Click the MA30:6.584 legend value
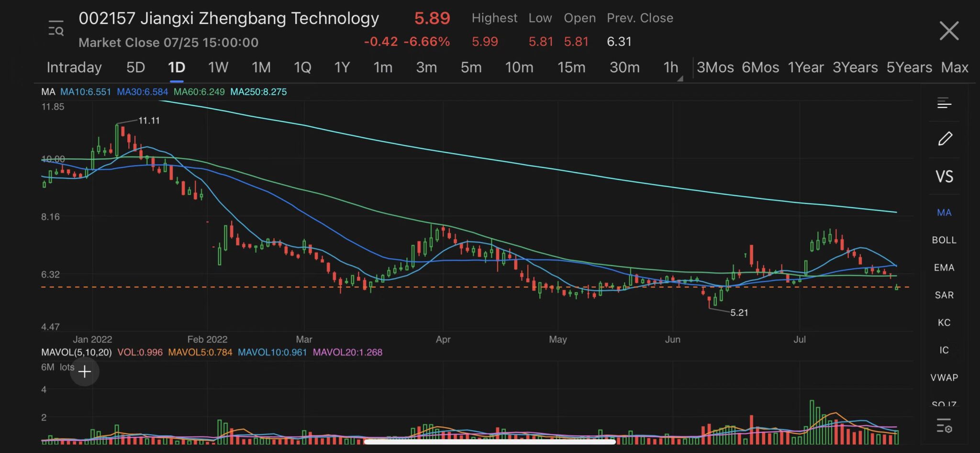Viewport: 980px width, 453px height. click(x=143, y=92)
